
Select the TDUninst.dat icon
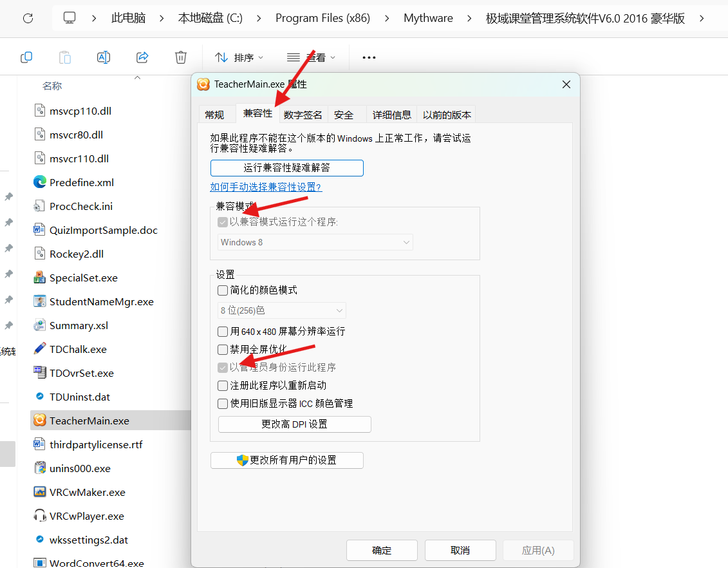40,397
